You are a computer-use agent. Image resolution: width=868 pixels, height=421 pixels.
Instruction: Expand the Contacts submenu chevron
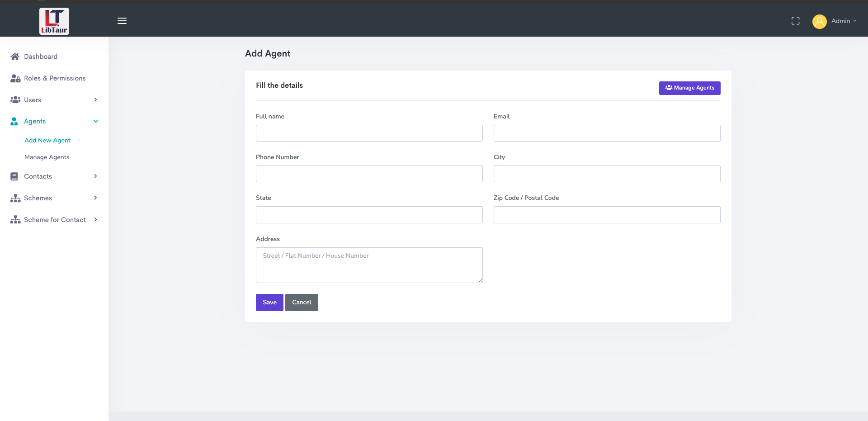[x=95, y=176]
